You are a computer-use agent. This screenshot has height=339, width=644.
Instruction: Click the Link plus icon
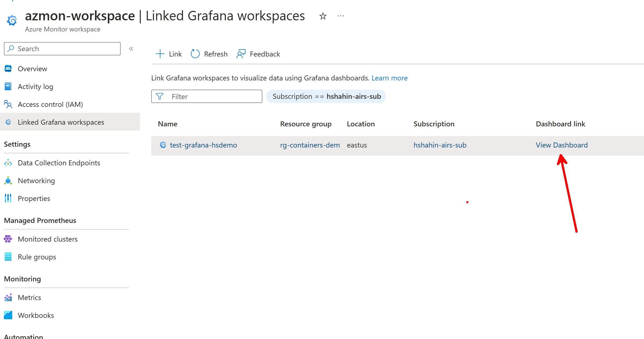(x=160, y=54)
